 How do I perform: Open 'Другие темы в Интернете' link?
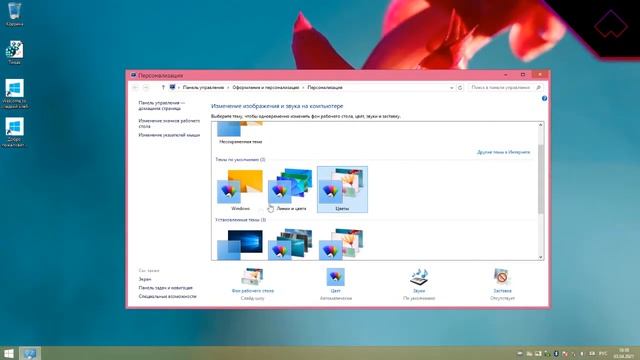click(504, 152)
